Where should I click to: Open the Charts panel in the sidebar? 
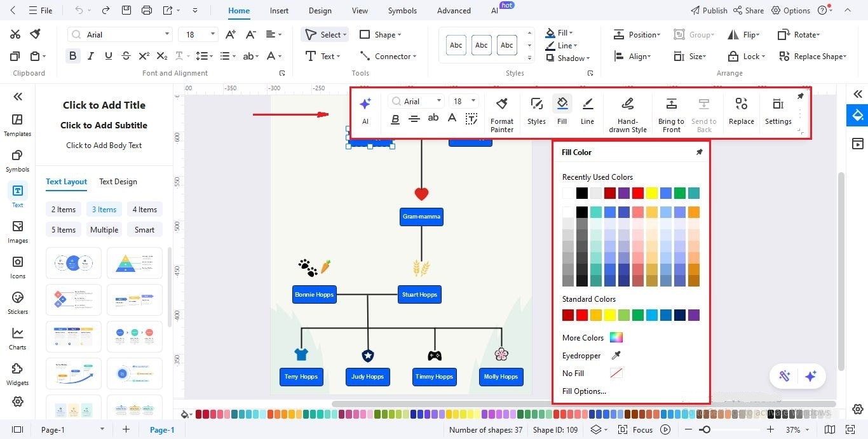point(17,337)
